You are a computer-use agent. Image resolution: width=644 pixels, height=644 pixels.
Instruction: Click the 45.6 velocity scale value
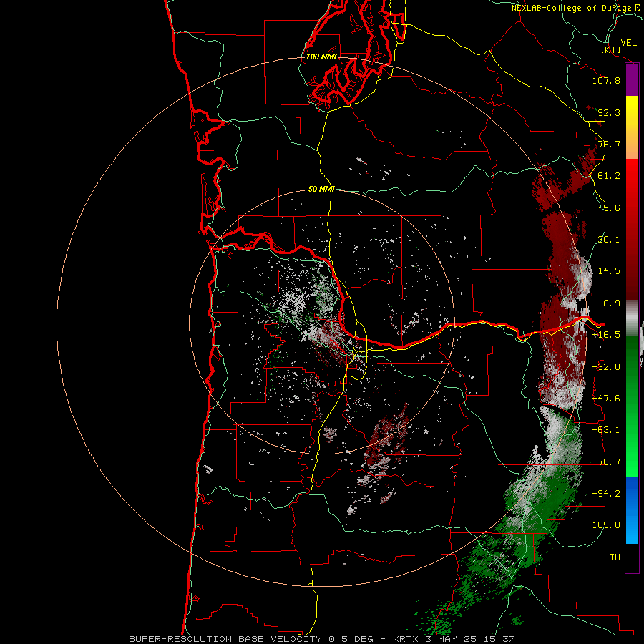click(x=609, y=208)
